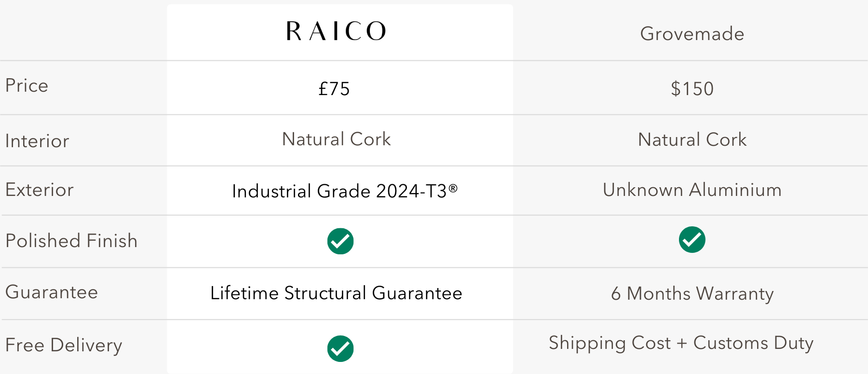Click the $150 Grovemade price
Image resolution: width=868 pixels, height=374 pixels.
point(692,89)
